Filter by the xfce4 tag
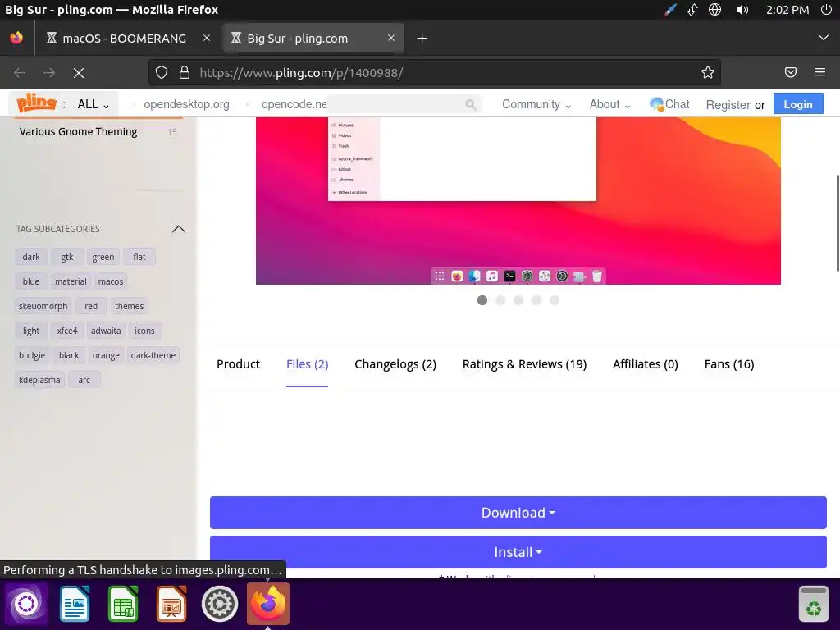The width and height of the screenshot is (840, 630). 67,331
